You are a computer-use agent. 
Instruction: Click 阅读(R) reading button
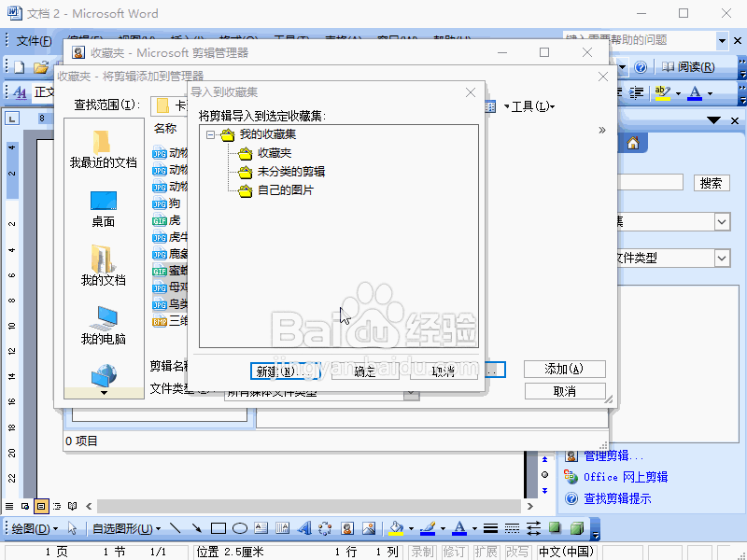click(688, 67)
